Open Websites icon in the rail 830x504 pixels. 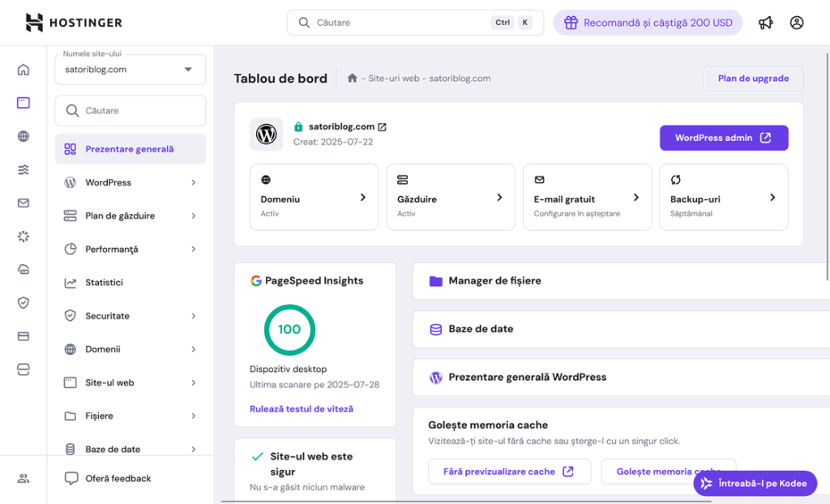[x=24, y=103]
